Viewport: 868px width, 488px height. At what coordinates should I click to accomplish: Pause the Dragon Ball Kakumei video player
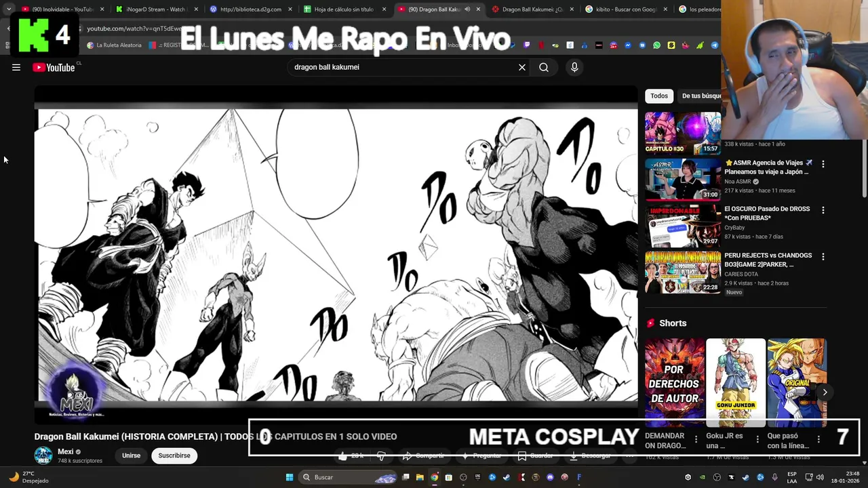pos(336,254)
